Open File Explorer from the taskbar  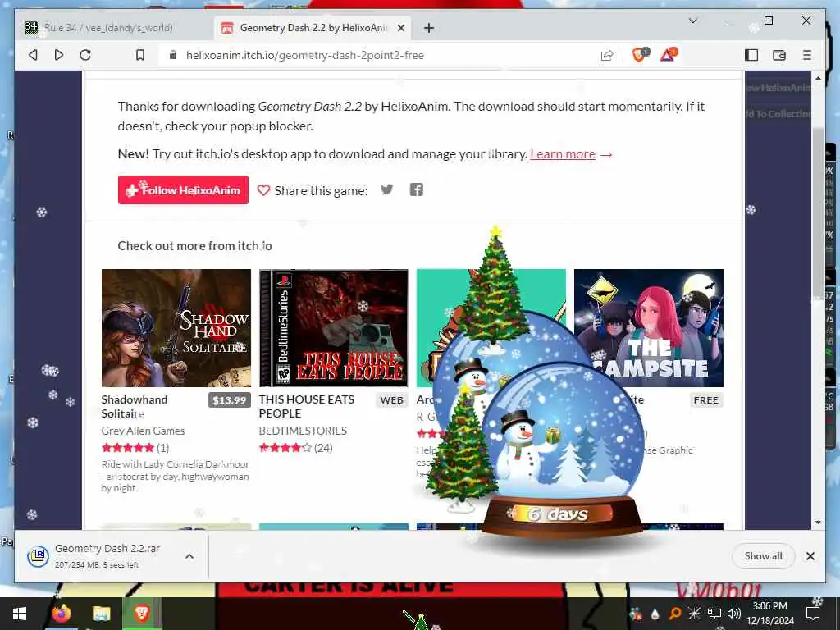(101, 614)
